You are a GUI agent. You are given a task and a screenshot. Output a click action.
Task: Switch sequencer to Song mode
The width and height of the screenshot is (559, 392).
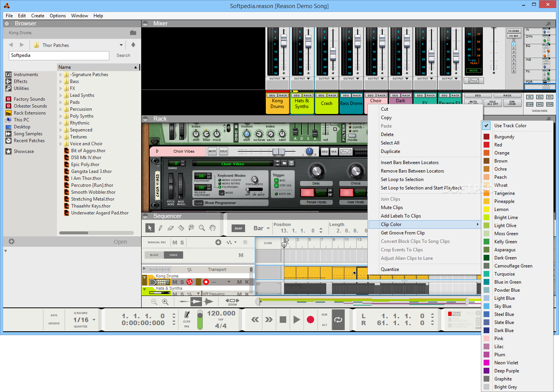[174, 255]
